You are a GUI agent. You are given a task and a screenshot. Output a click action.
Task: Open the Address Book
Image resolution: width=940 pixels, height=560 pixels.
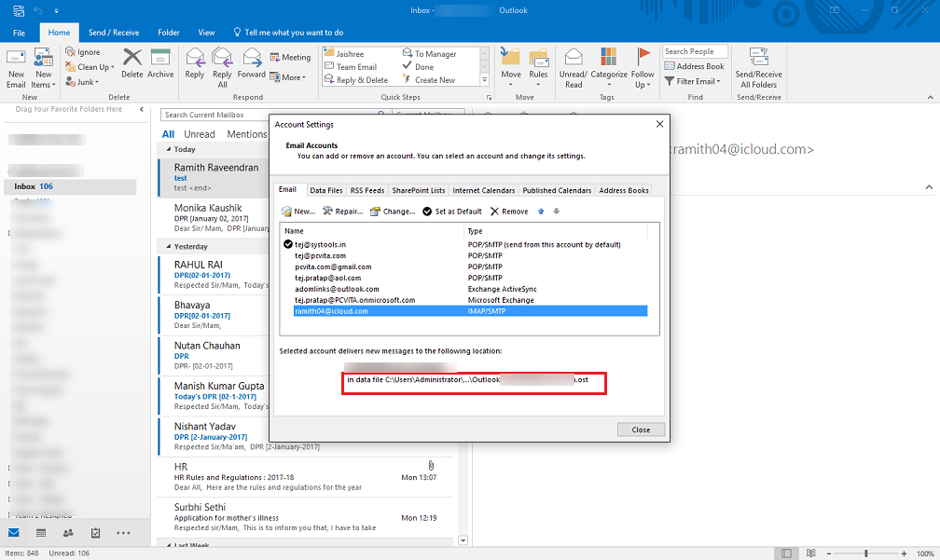(x=694, y=66)
